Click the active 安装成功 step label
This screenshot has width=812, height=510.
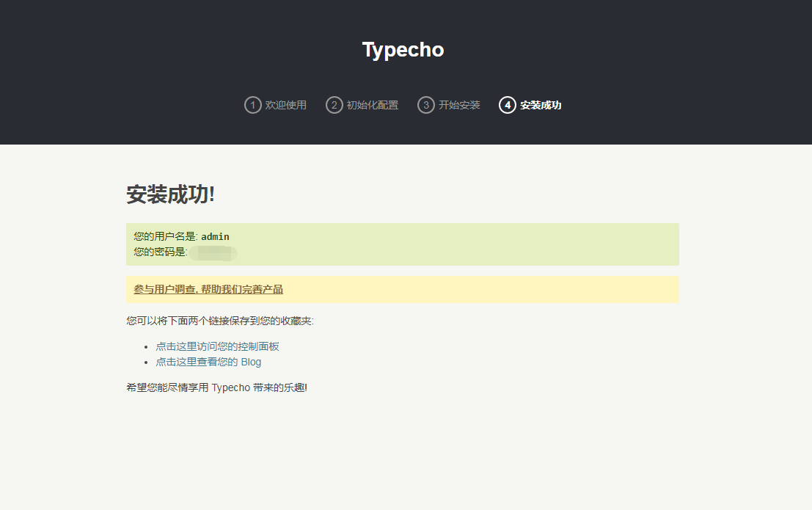[541, 105]
